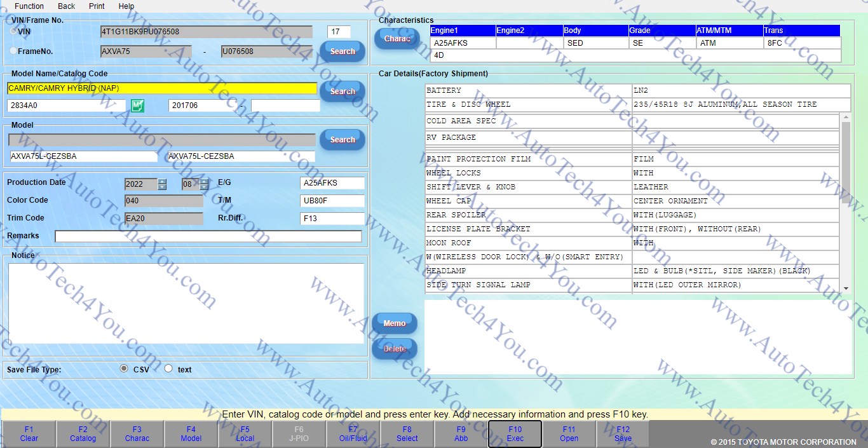Open the Function menu

tap(29, 6)
